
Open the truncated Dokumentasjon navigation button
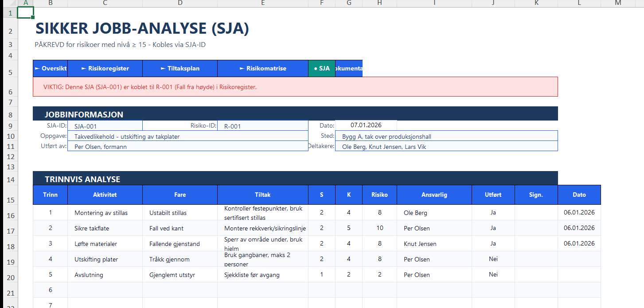349,69
